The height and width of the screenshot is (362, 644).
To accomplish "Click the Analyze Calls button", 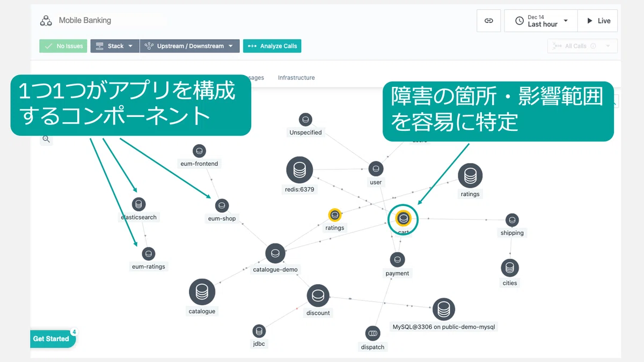I will (272, 46).
